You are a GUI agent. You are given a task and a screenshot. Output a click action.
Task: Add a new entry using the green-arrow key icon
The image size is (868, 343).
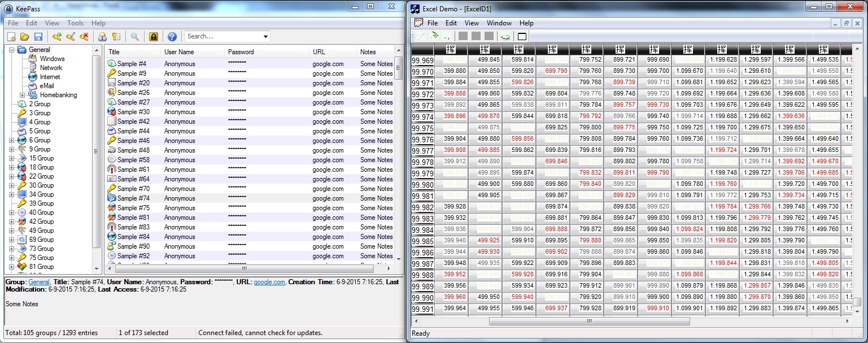(56, 37)
